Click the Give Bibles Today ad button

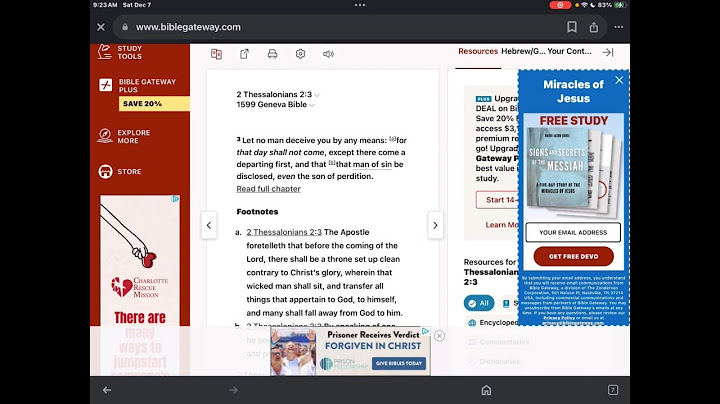click(x=399, y=363)
